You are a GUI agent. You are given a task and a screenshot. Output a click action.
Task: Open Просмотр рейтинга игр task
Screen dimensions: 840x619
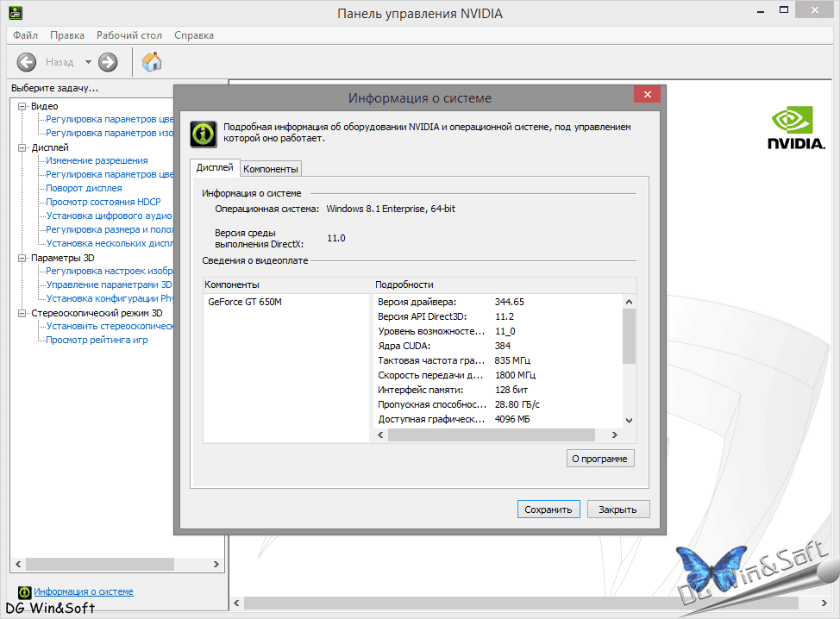click(x=97, y=340)
